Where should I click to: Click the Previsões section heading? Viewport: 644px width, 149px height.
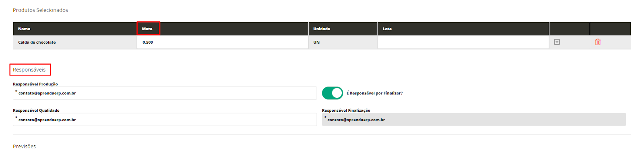[x=25, y=146]
